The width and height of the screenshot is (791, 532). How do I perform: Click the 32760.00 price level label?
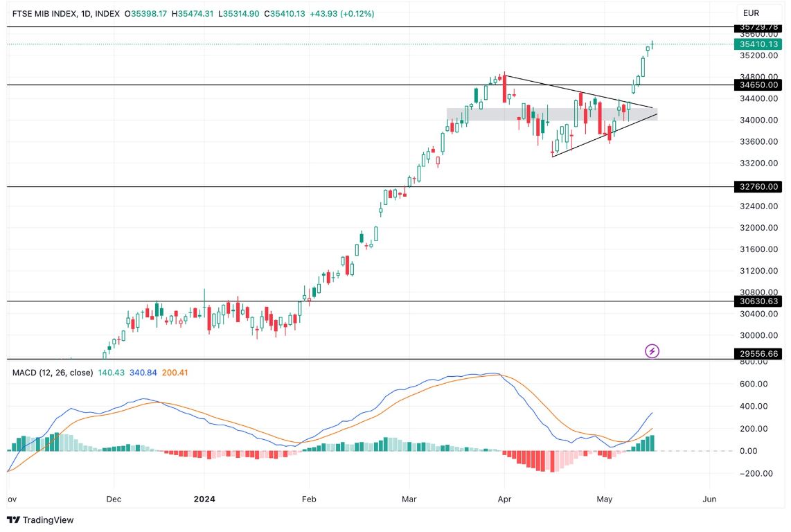[x=758, y=186]
